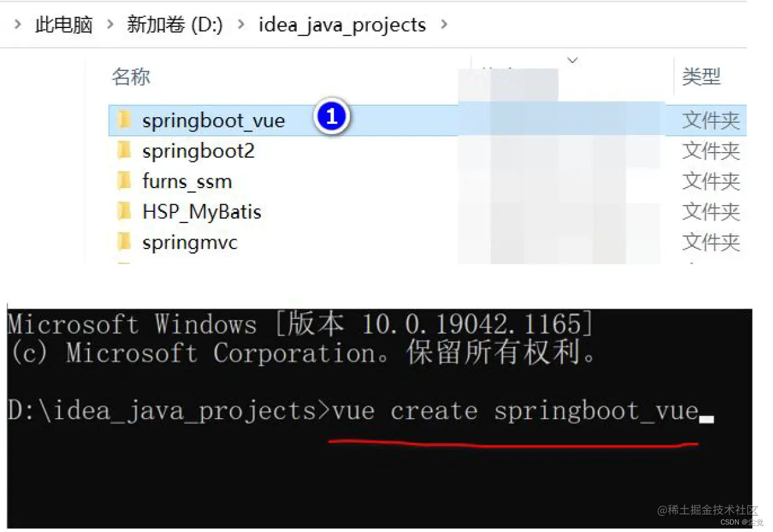Go to 新加卷 (D:) in the address bar
The height and width of the screenshot is (532, 773).
175,25
